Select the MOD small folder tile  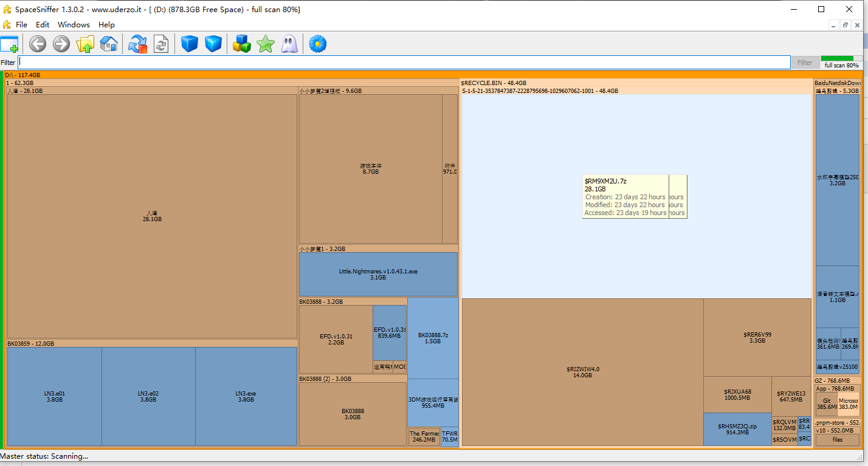click(x=400, y=366)
